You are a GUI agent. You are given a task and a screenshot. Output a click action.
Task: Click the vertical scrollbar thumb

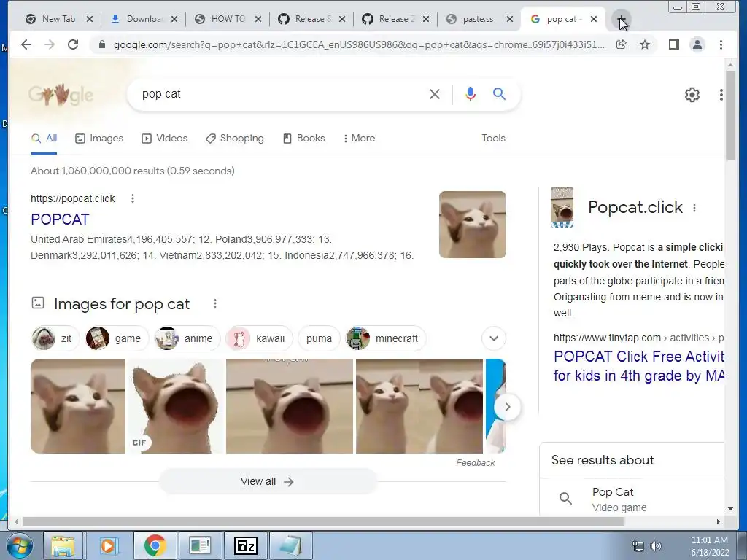(x=730, y=116)
